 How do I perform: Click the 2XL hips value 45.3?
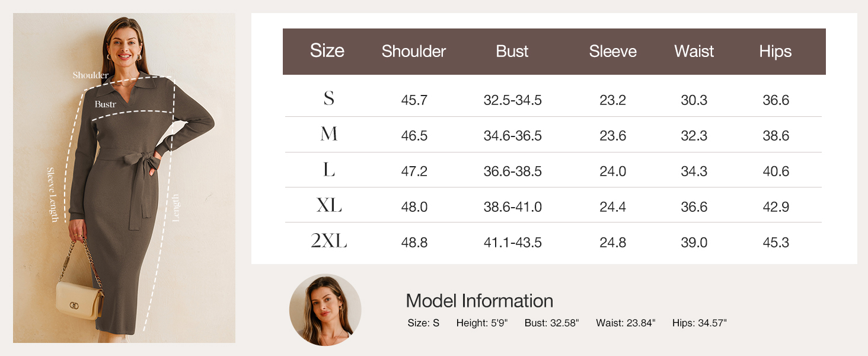coord(776,243)
